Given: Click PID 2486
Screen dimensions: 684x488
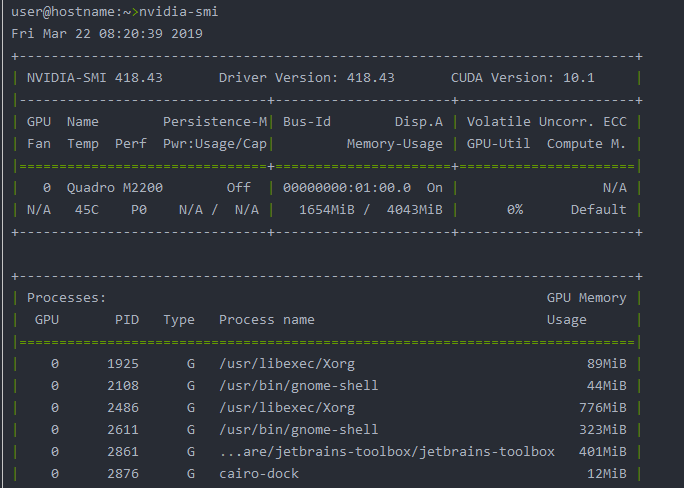Looking at the screenshot, I should coord(123,407).
